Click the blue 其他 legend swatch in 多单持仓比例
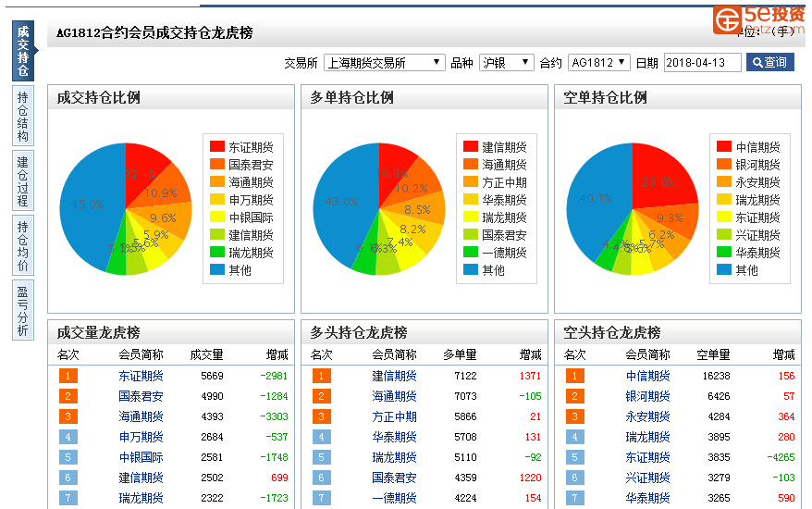 point(470,269)
